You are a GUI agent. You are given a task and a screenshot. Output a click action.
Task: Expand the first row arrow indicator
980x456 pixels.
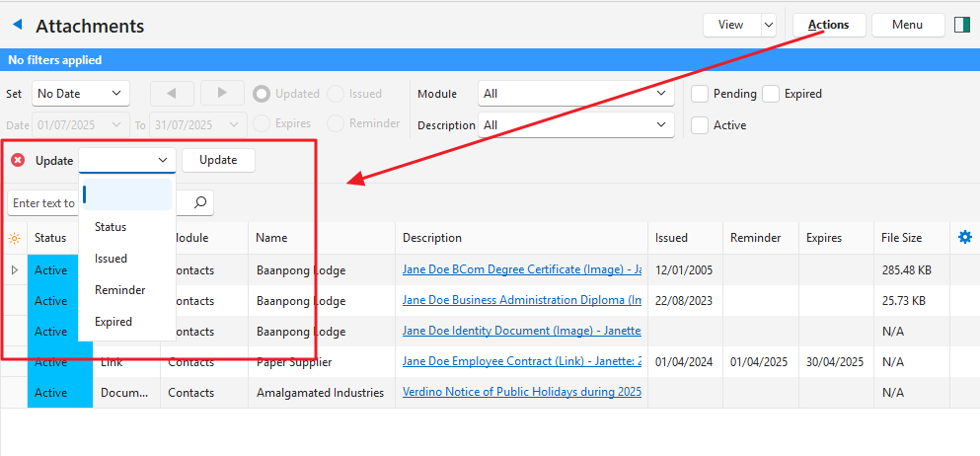tap(14, 269)
